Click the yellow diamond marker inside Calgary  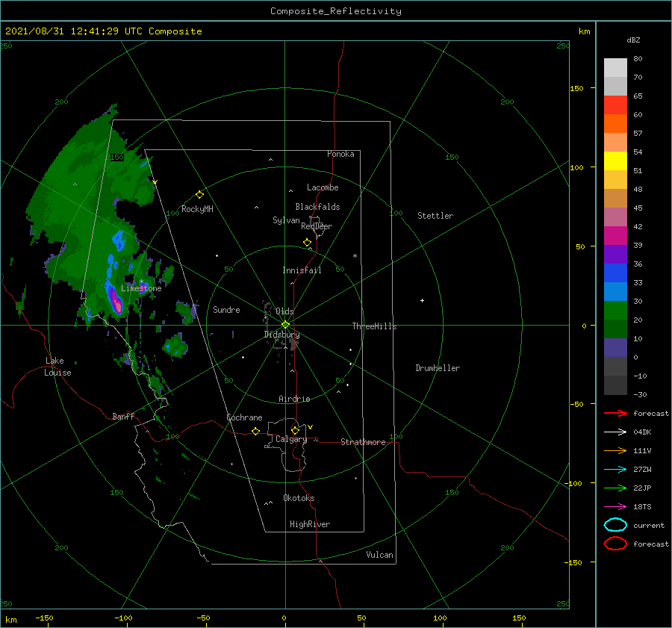(x=295, y=430)
